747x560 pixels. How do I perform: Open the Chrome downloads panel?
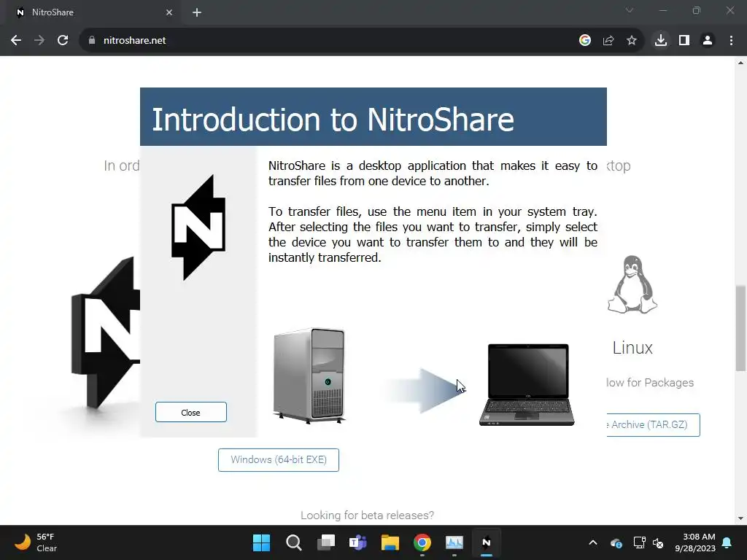(x=661, y=41)
